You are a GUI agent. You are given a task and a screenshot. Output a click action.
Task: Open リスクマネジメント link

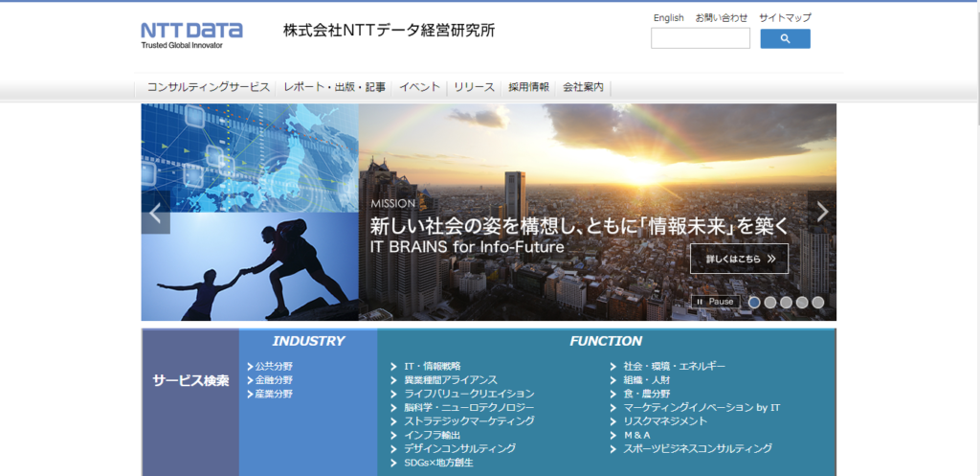[x=666, y=421]
